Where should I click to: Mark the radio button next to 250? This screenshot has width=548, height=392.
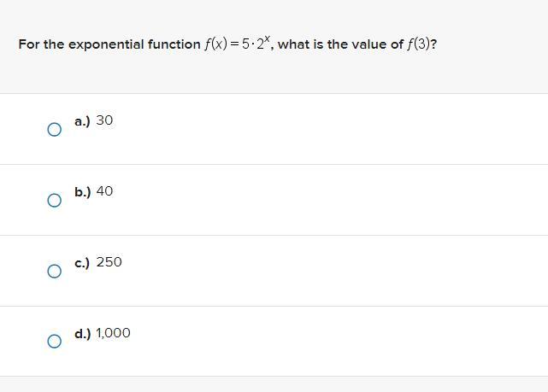[54, 272]
